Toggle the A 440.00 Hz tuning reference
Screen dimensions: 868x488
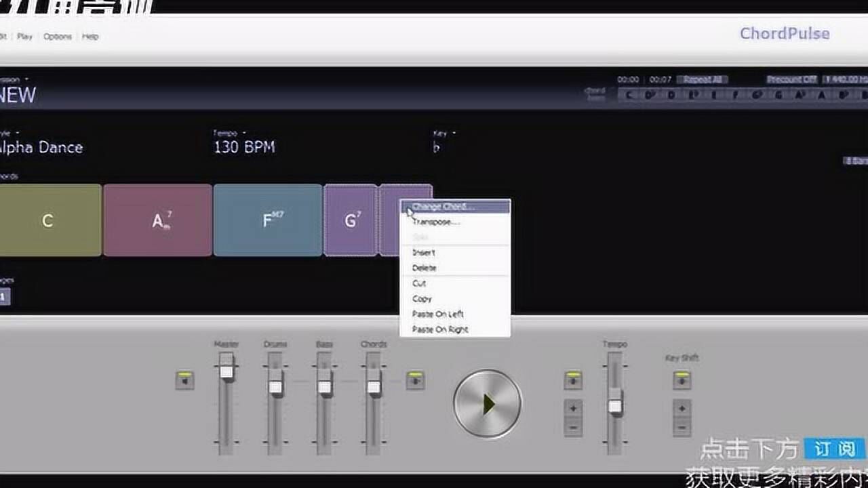846,79
